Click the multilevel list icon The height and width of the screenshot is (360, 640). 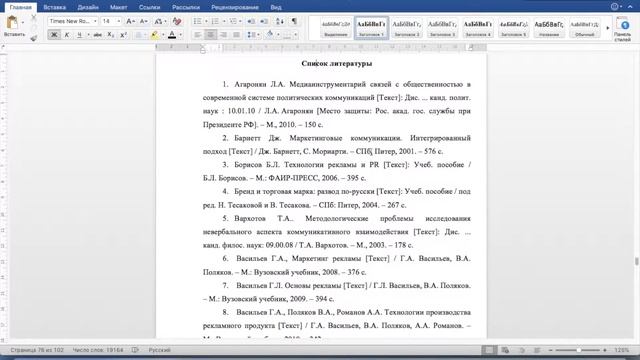[233, 21]
